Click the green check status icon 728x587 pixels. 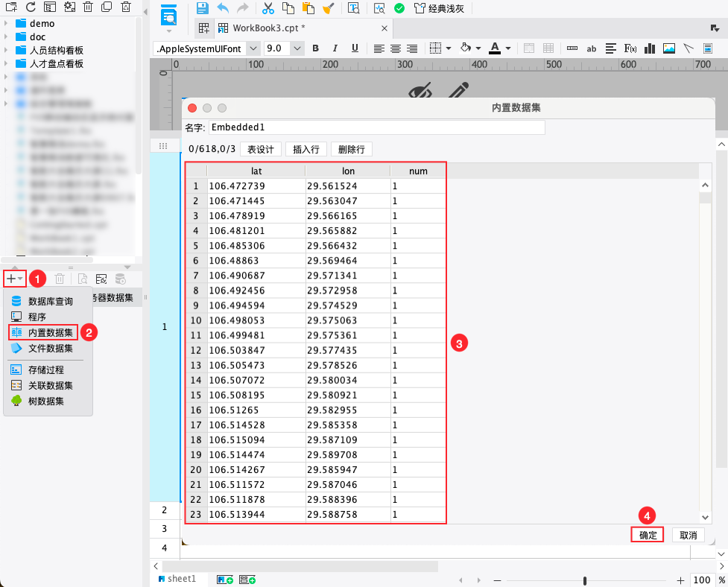pos(399,8)
